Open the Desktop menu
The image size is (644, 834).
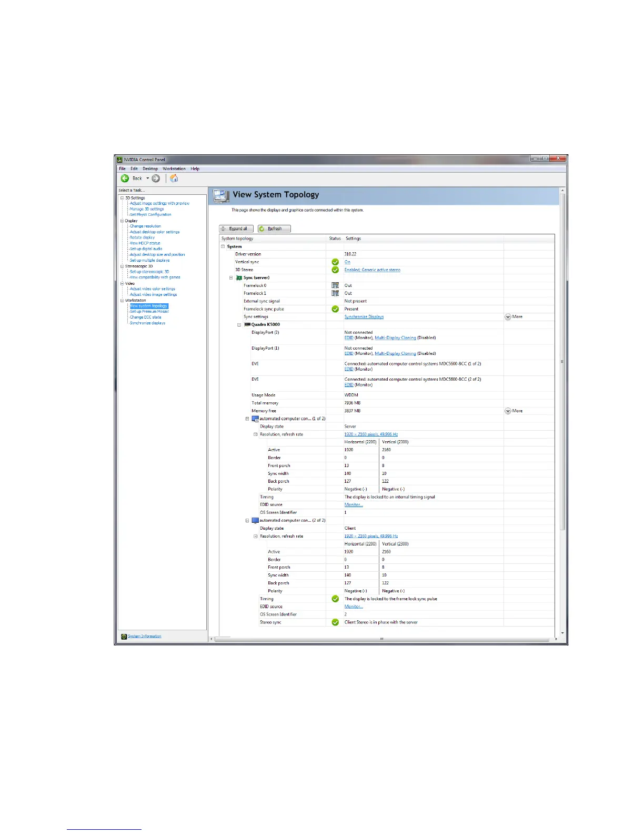150,169
